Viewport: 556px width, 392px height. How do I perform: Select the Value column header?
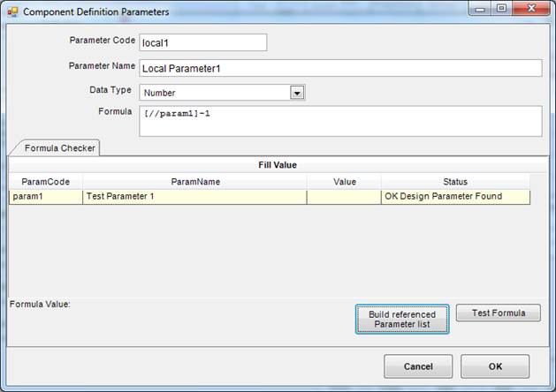pos(344,181)
